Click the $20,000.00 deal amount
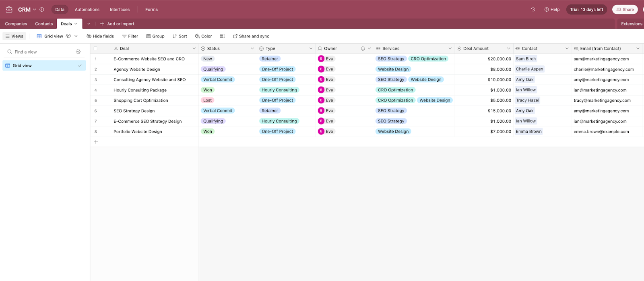 coord(499,59)
